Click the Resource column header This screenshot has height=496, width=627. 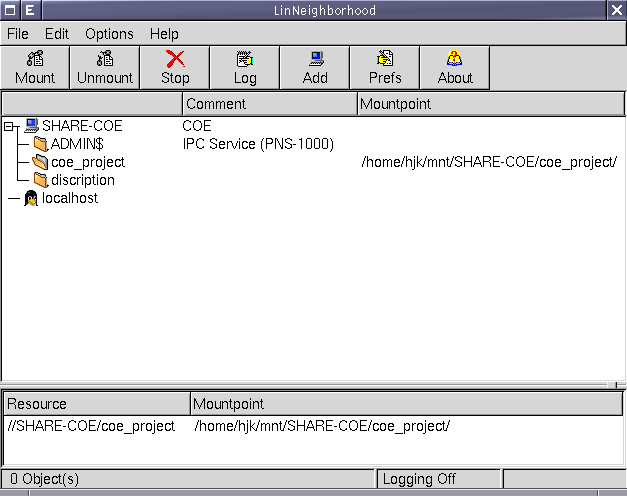96,404
